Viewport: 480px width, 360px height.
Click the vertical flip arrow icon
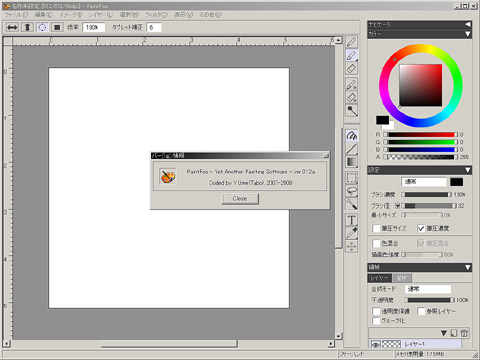click(x=27, y=27)
